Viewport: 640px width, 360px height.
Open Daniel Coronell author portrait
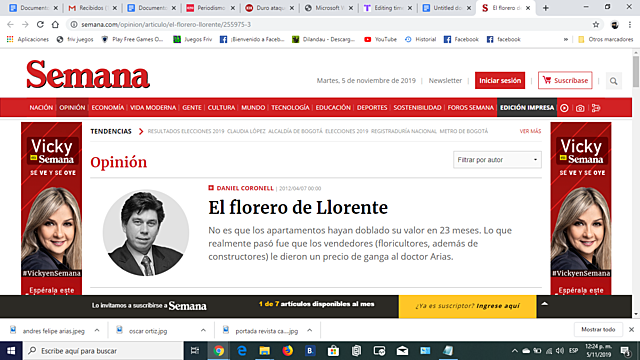146,233
